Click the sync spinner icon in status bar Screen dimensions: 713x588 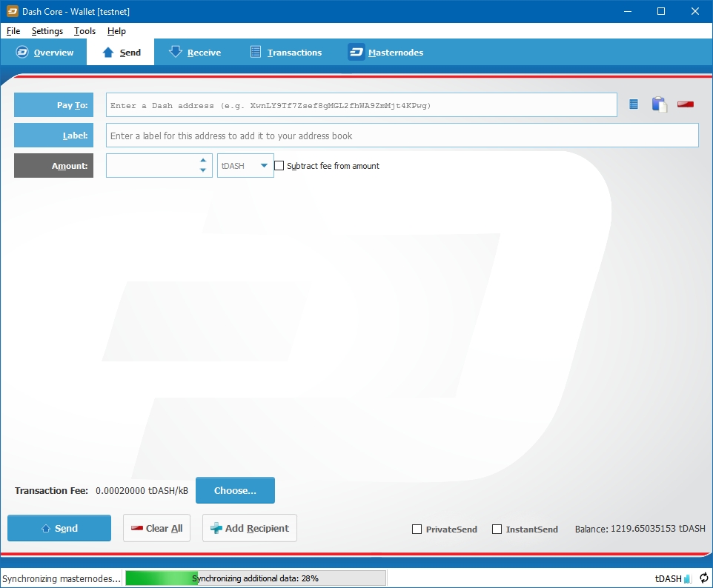pyautogui.click(x=703, y=578)
